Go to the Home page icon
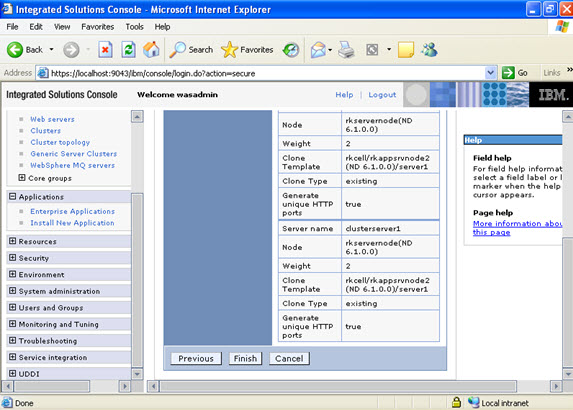The image size is (573, 410). click(151, 50)
